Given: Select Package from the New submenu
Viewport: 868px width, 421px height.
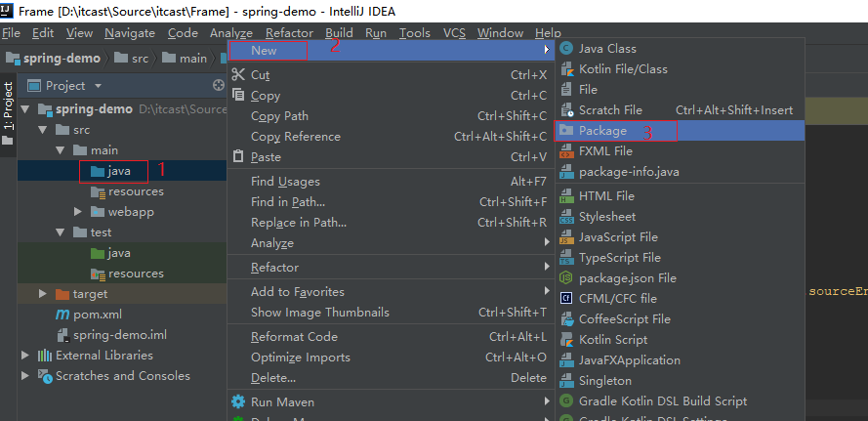Looking at the screenshot, I should (x=601, y=131).
